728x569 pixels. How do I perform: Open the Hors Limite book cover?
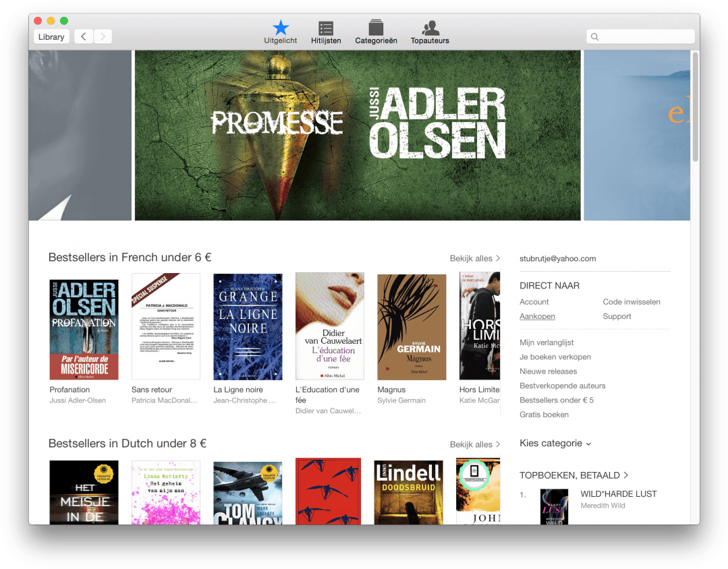pyautogui.click(x=480, y=326)
